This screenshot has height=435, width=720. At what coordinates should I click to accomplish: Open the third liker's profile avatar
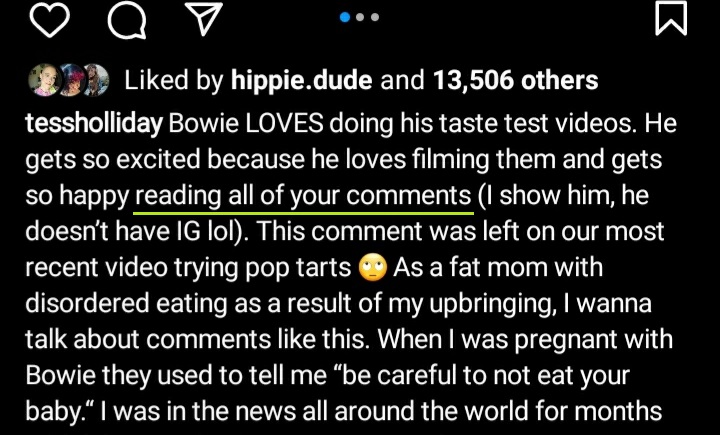[96, 80]
